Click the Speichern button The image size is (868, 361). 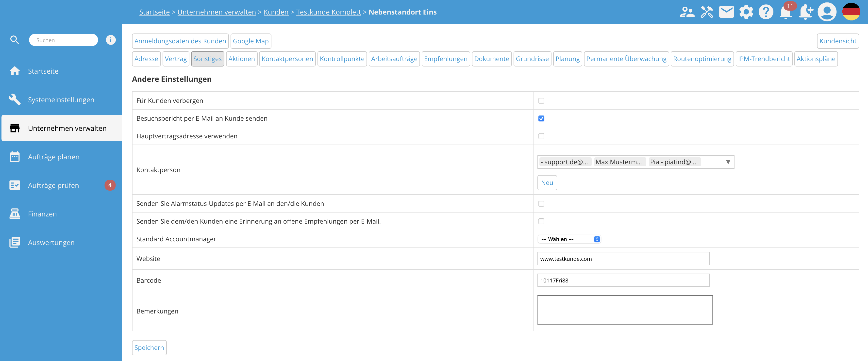(x=149, y=347)
